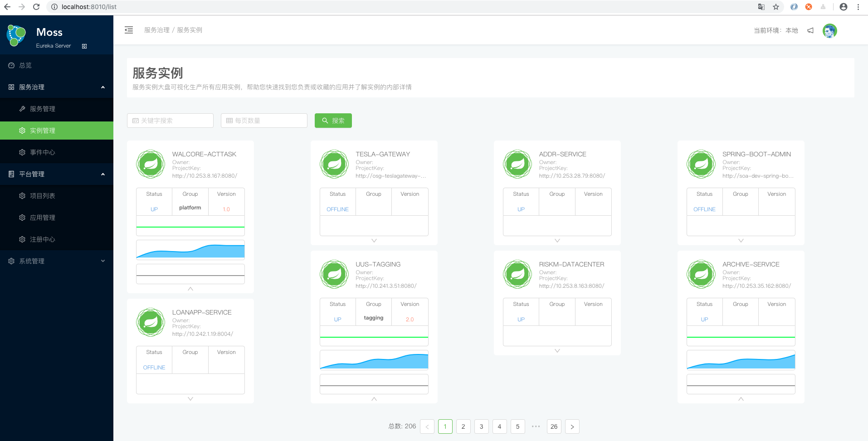Expand the TESLA-GATEWAY card details
Screen dimensions: 868x441
[x=374, y=241]
